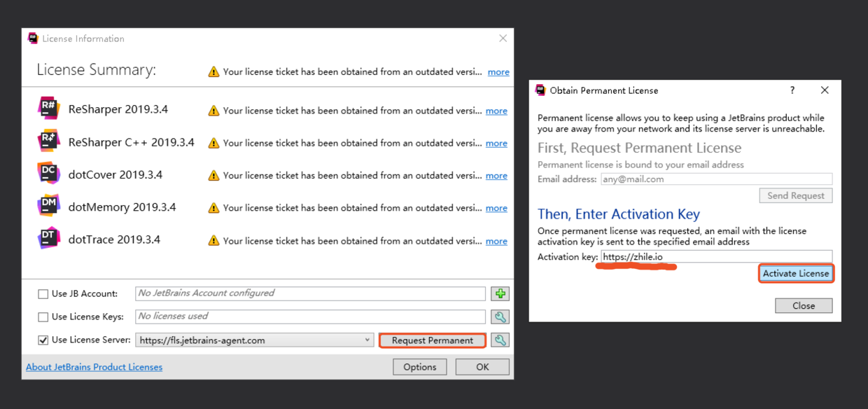
Task: Uncheck the Use License Server checkbox
Action: [x=43, y=340]
